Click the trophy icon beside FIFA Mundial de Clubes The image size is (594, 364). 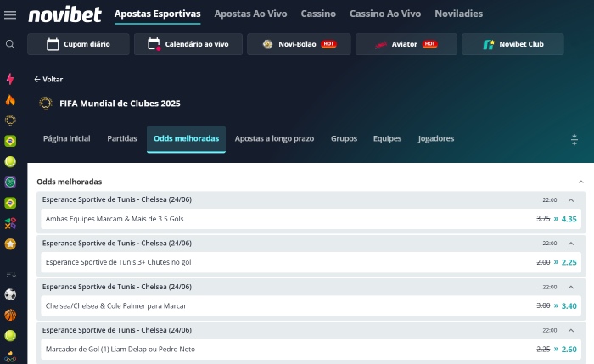coord(46,103)
